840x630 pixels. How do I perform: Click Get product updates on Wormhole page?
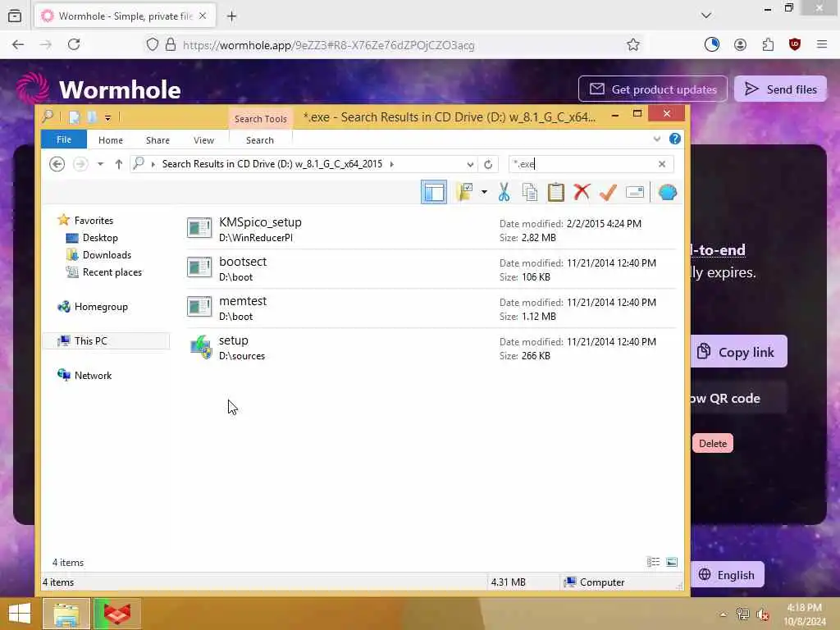pos(652,89)
